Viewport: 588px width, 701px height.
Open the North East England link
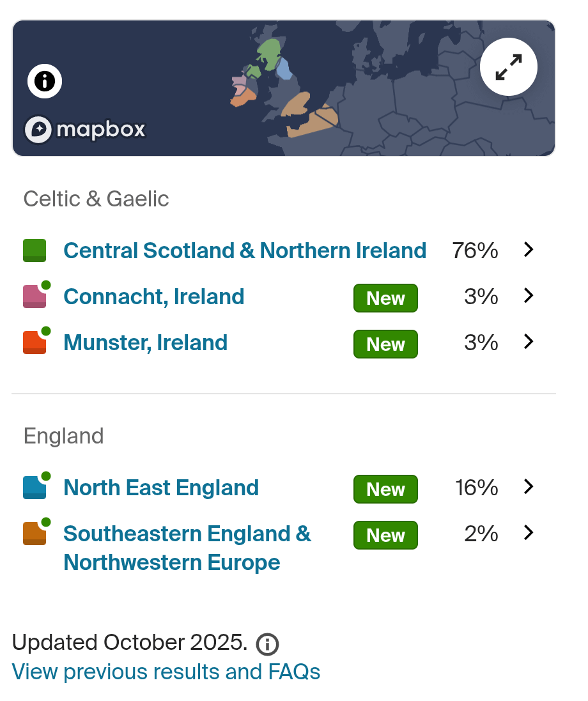point(161,488)
